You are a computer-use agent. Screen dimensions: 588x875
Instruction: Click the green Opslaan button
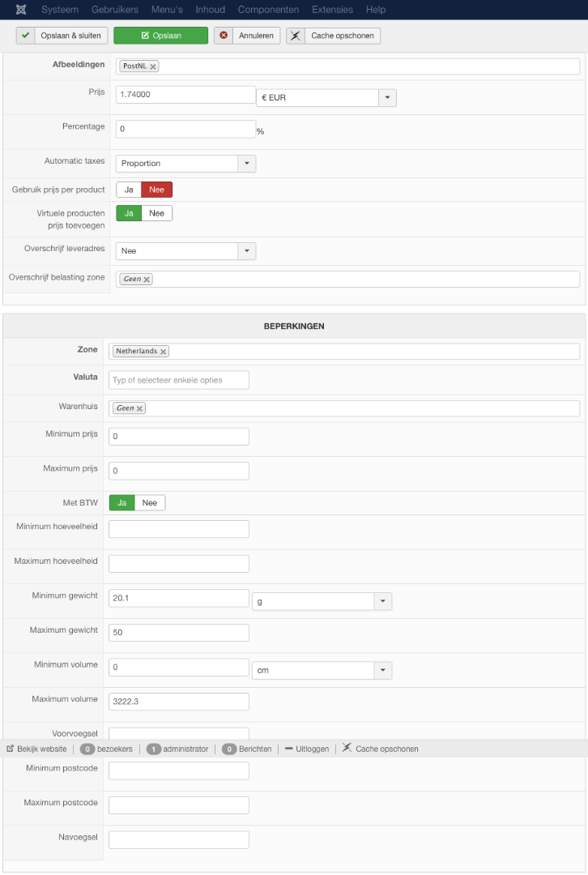(x=161, y=36)
